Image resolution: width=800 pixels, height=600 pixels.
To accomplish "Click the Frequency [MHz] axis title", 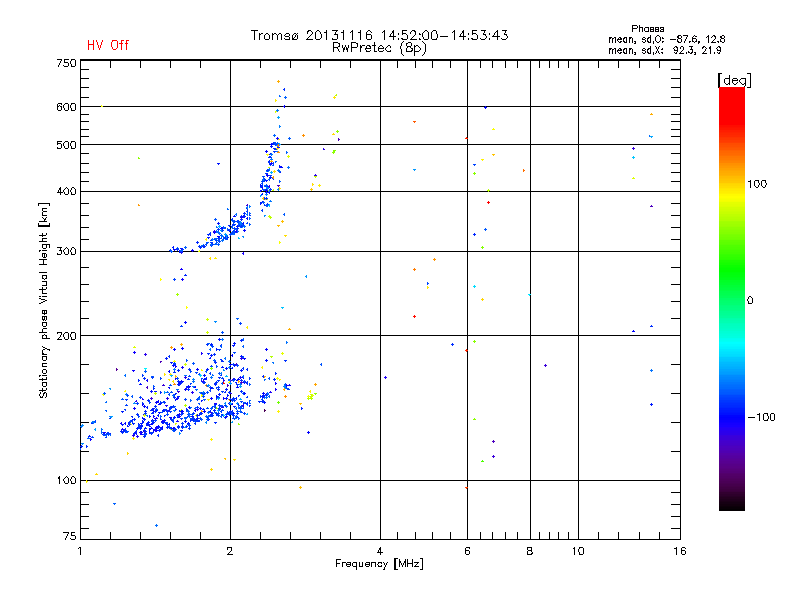I will [379, 566].
